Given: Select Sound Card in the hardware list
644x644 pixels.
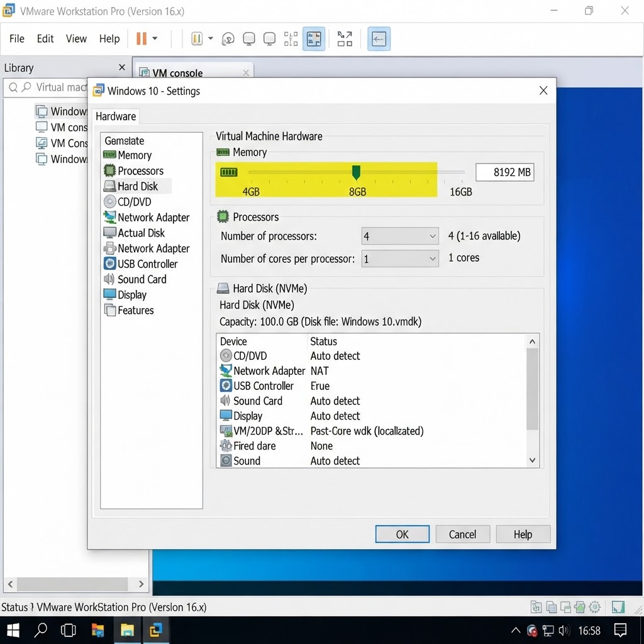Looking at the screenshot, I should tap(135, 279).
